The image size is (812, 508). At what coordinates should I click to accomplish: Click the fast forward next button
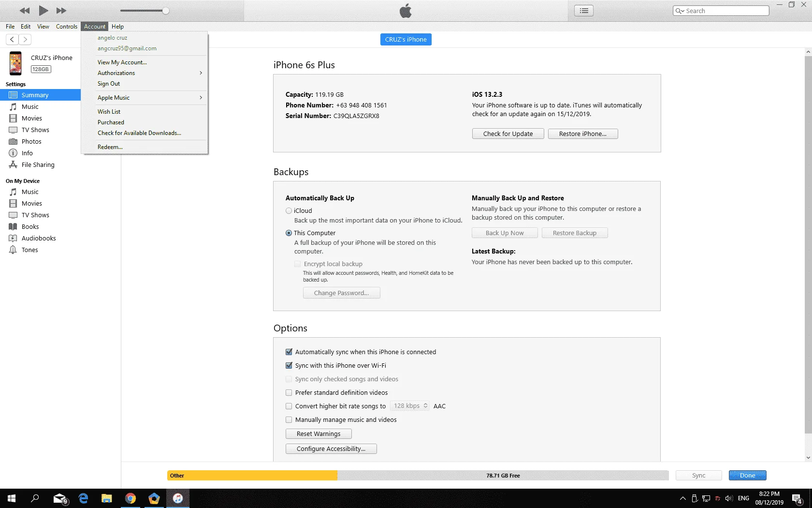[61, 11]
